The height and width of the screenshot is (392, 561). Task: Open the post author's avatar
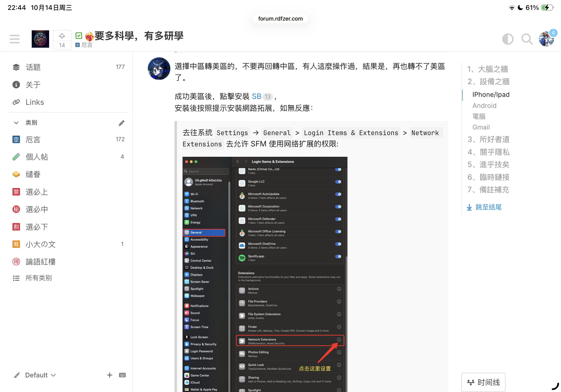pyautogui.click(x=159, y=69)
